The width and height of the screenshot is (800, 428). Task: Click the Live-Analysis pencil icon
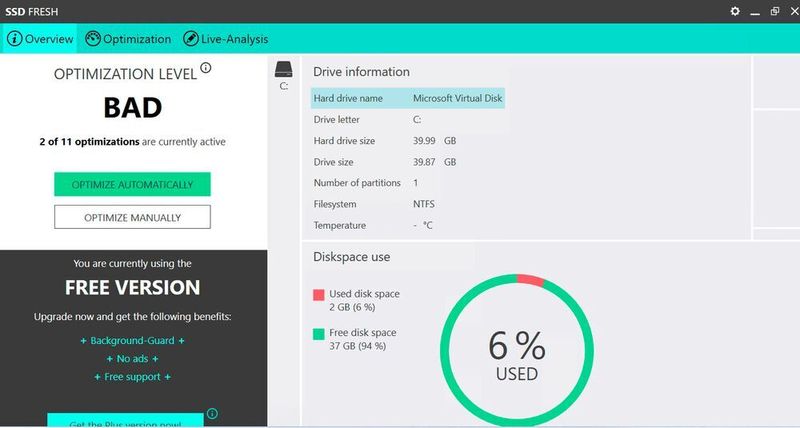click(x=190, y=39)
